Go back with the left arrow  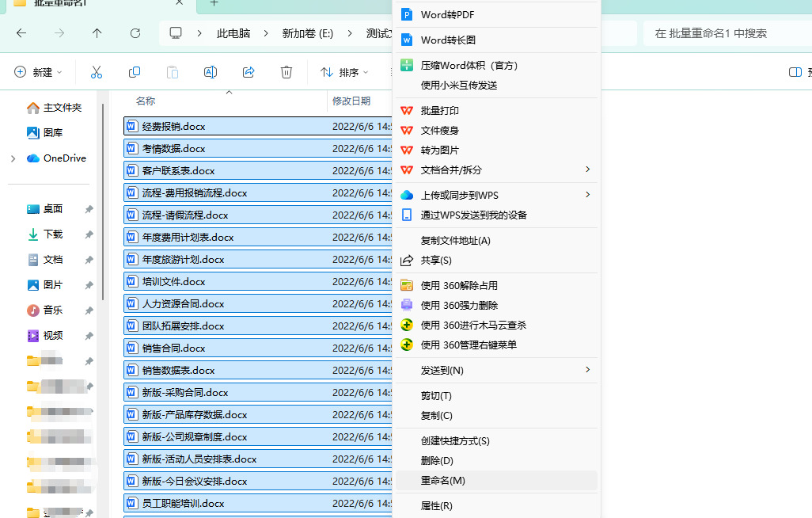[21, 33]
